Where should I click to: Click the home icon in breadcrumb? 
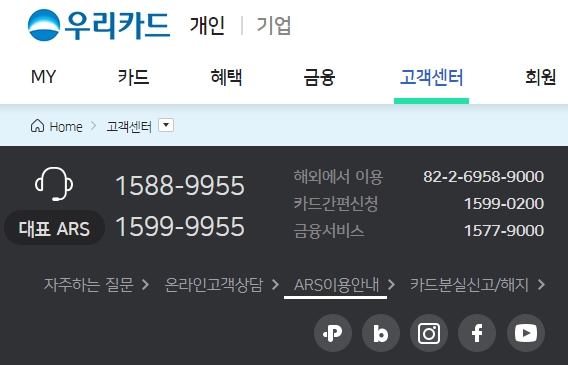pyautogui.click(x=37, y=126)
